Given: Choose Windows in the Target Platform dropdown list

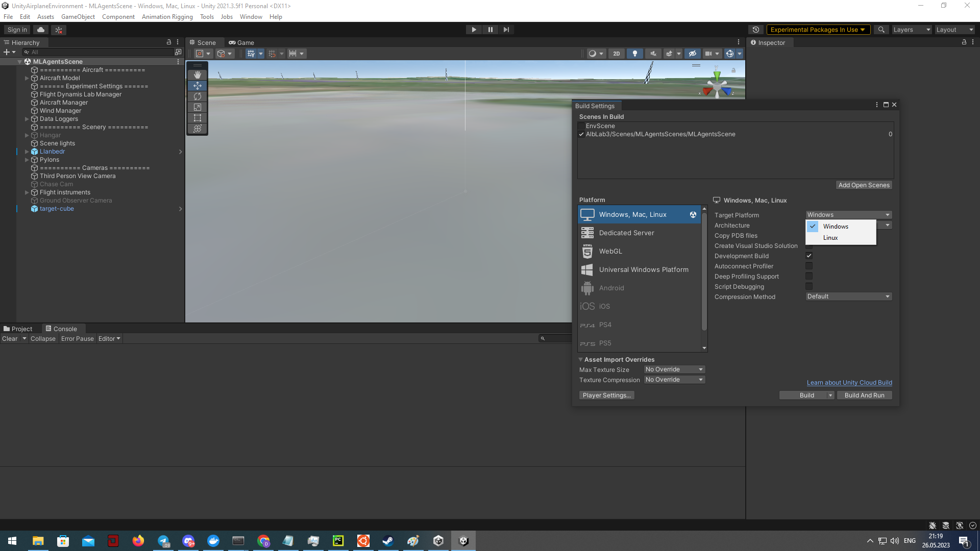Looking at the screenshot, I should 841,227.
